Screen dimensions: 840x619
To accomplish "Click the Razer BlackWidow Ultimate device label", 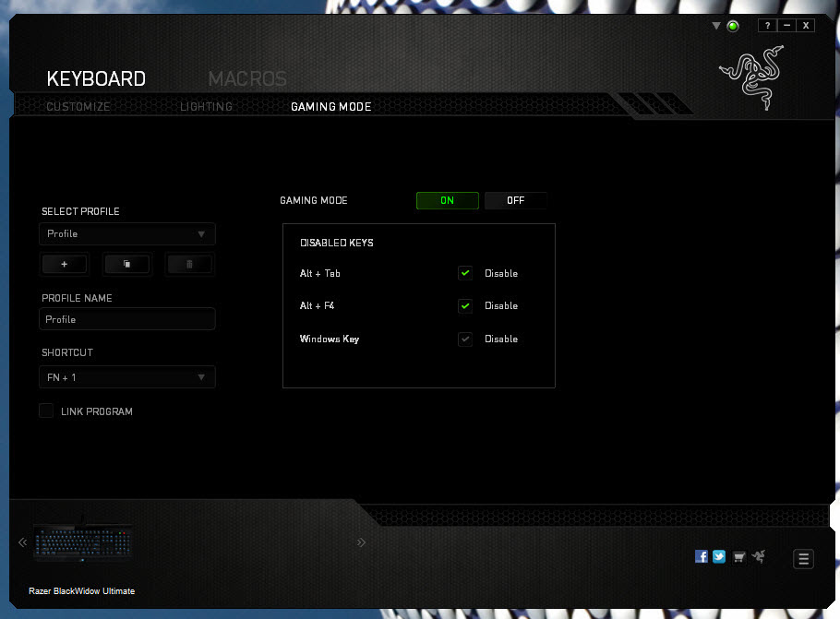I will click(82, 591).
